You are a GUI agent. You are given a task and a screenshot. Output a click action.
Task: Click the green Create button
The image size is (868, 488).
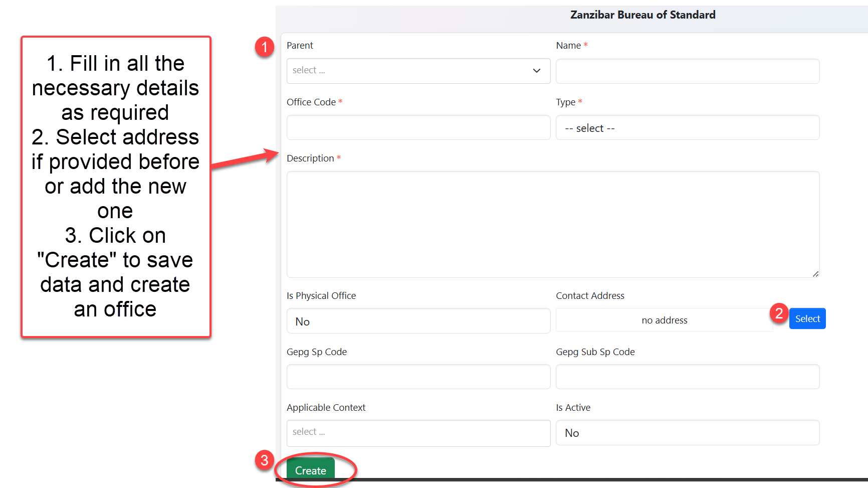310,470
